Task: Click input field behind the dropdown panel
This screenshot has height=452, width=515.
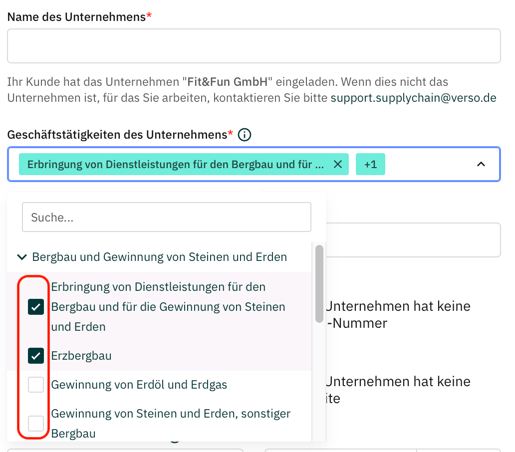Action: pyautogui.click(x=413, y=240)
